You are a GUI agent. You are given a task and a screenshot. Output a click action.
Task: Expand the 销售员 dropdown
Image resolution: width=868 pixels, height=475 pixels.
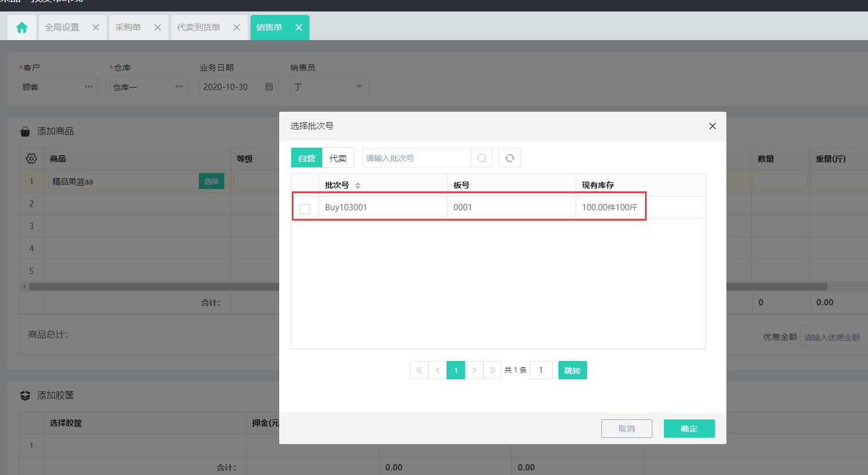(x=359, y=87)
